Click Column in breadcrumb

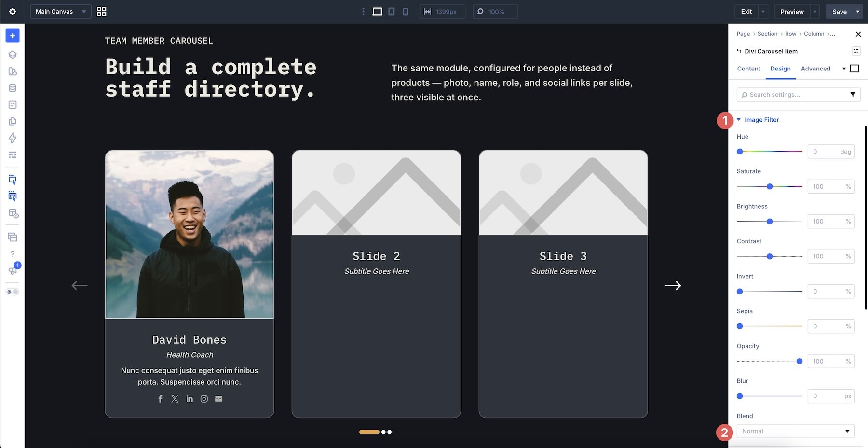point(814,34)
